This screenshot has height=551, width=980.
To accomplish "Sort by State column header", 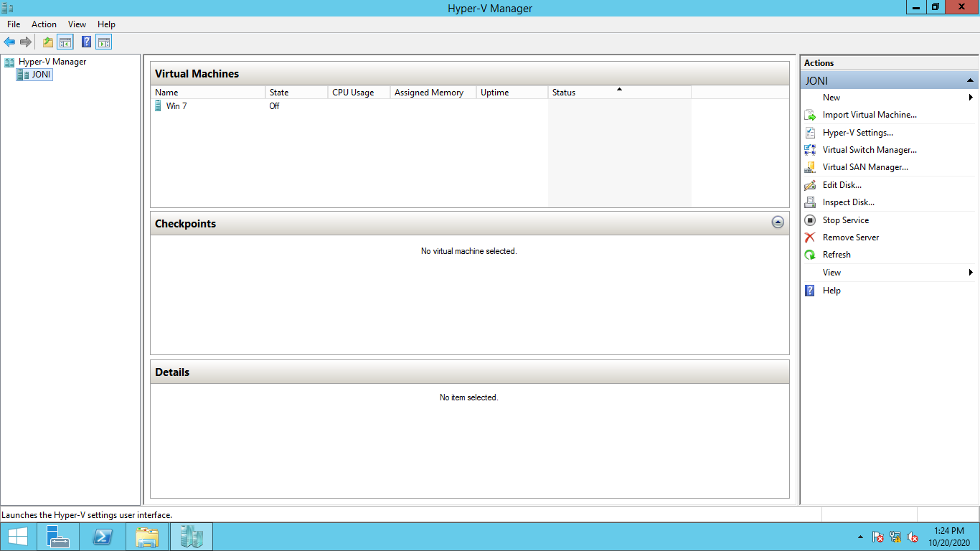I will tap(296, 93).
